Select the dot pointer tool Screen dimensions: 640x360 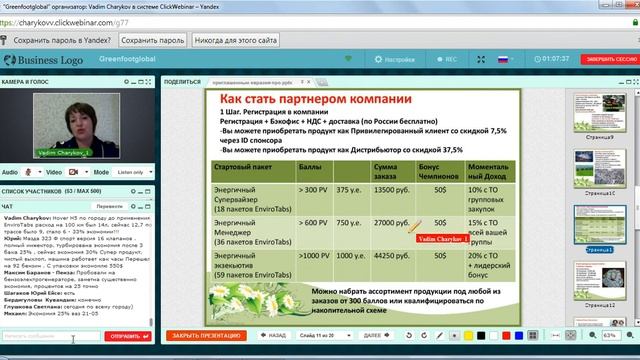454,336
